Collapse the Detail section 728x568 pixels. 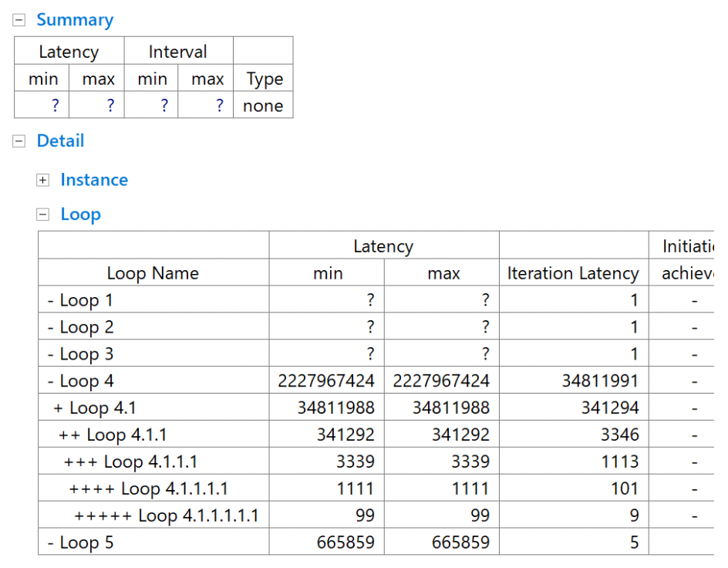(19, 141)
